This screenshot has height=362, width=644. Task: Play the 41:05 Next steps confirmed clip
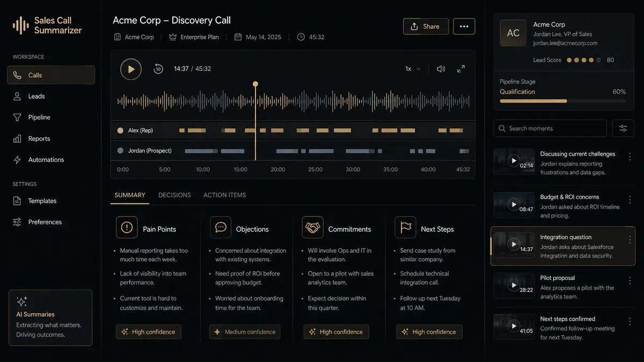pyautogui.click(x=514, y=326)
